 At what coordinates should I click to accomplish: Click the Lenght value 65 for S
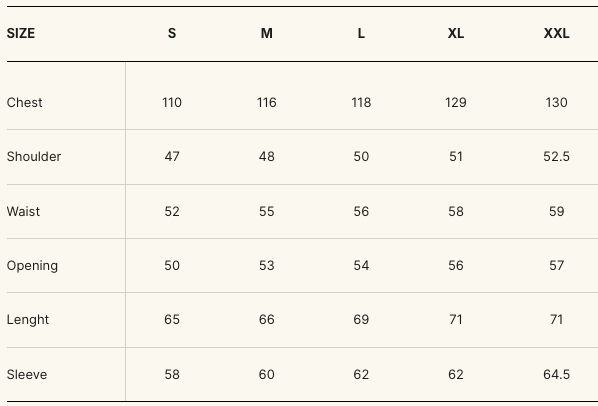pos(172,319)
